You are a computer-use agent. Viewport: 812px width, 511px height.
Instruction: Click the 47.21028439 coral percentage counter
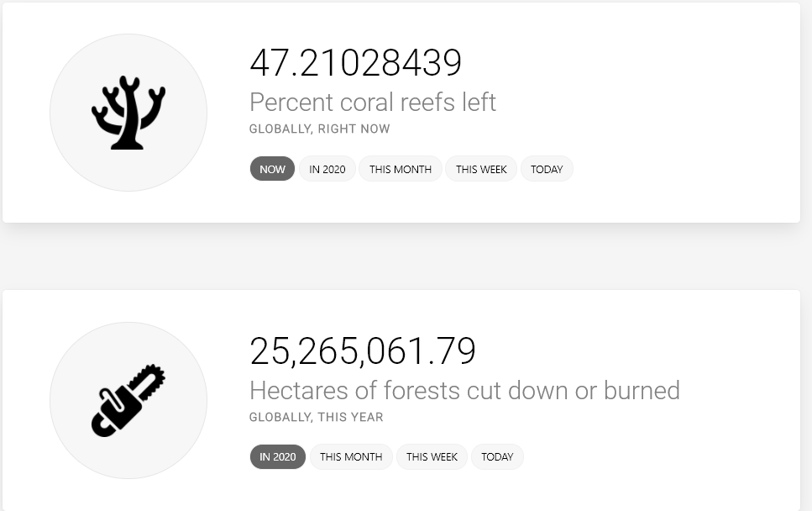[x=355, y=63]
